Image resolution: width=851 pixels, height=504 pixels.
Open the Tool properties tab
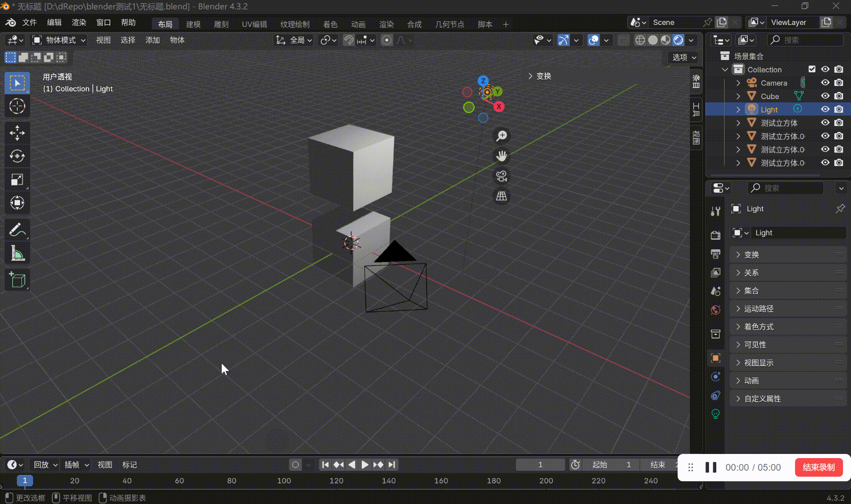(715, 211)
